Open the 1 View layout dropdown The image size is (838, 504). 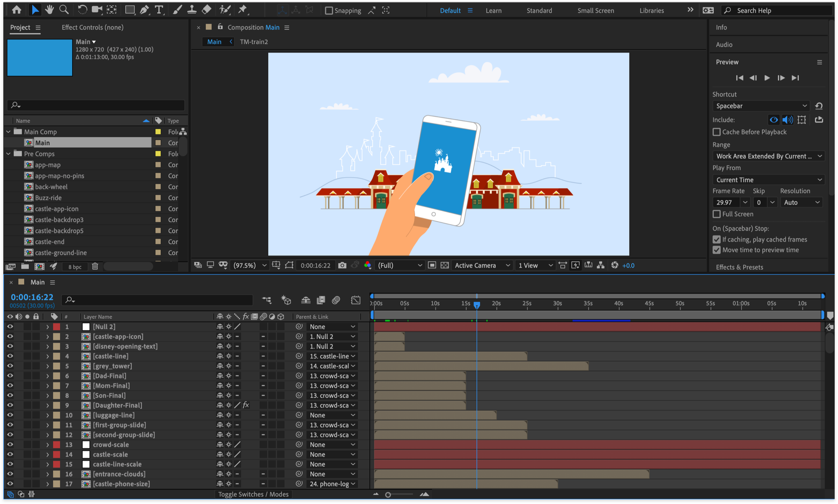pyautogui.click(x=535, y=265)
